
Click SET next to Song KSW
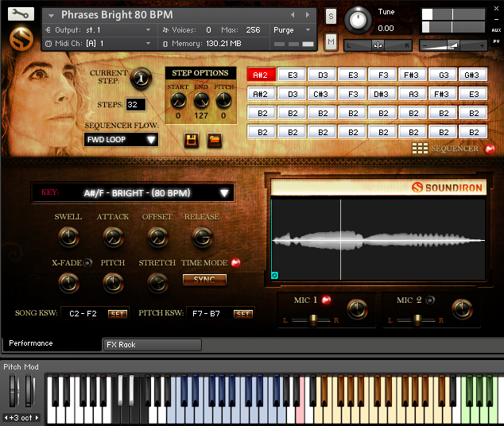(118, 314)
